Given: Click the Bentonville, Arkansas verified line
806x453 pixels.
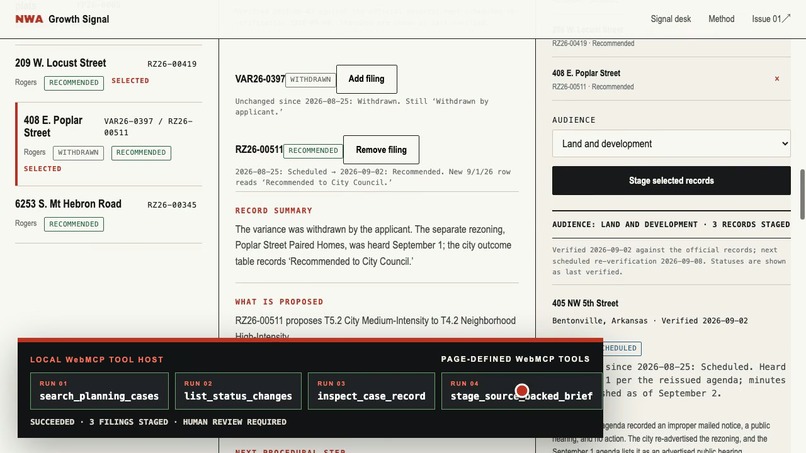Looking at the screenshot, I should (x=650, y=320).
